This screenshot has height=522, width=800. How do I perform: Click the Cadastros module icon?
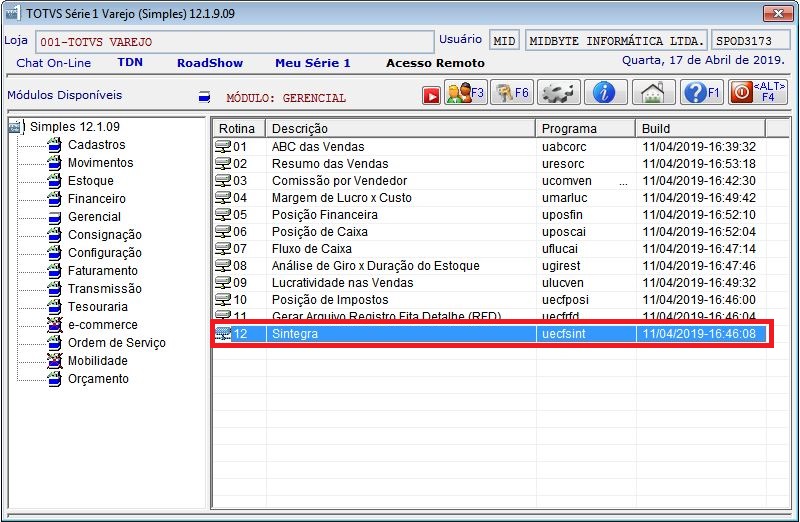(x=55, y=145)
